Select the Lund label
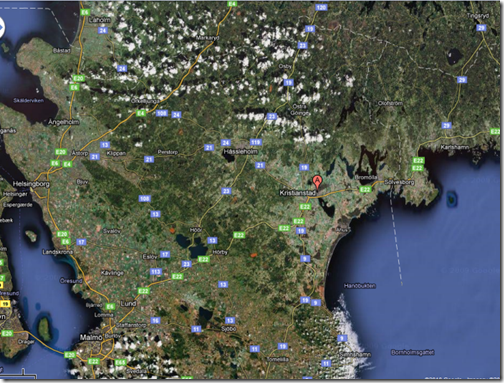The width and height of the screenshot is (504, 383). pos(128,304)
